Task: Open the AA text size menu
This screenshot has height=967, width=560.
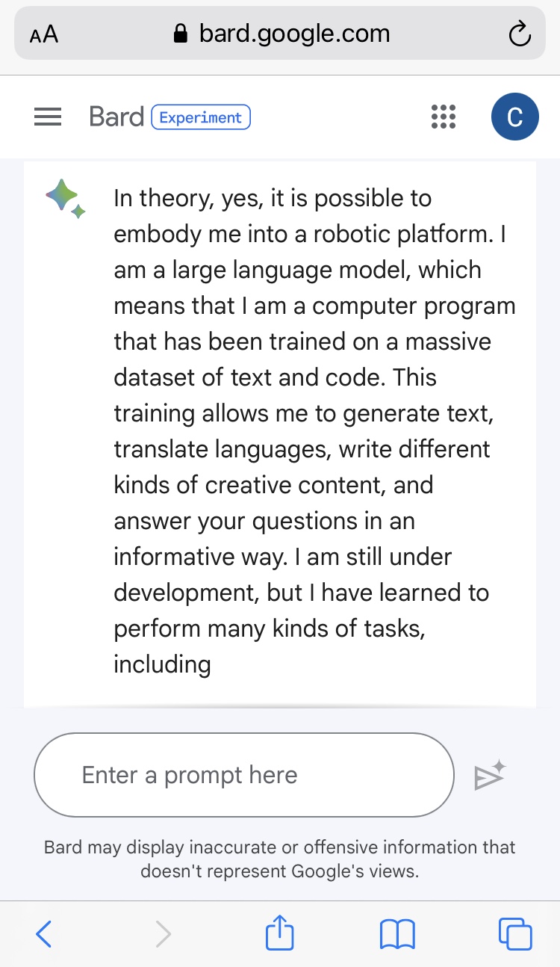Action: tap(44, 34)
